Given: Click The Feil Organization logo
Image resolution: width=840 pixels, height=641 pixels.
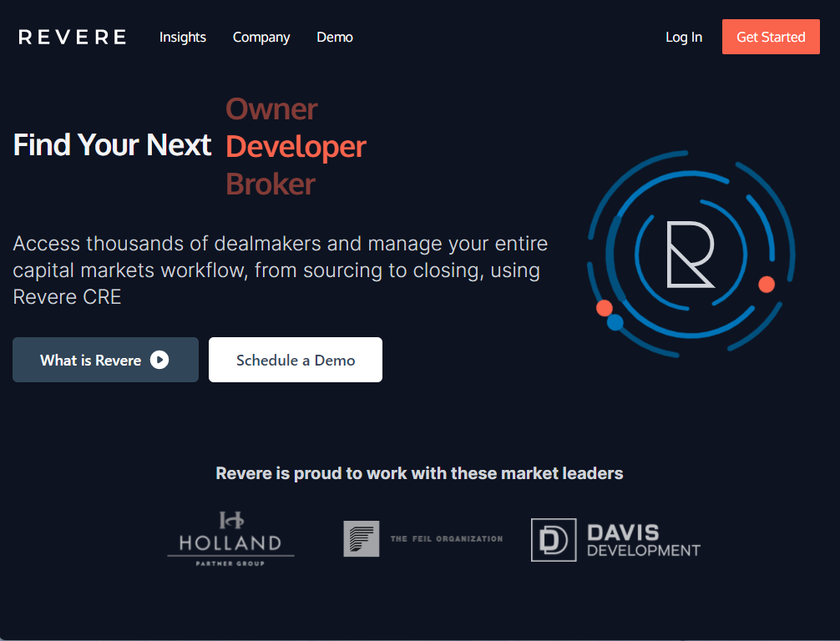Looking at the screenshot, I should click(423, 538).
